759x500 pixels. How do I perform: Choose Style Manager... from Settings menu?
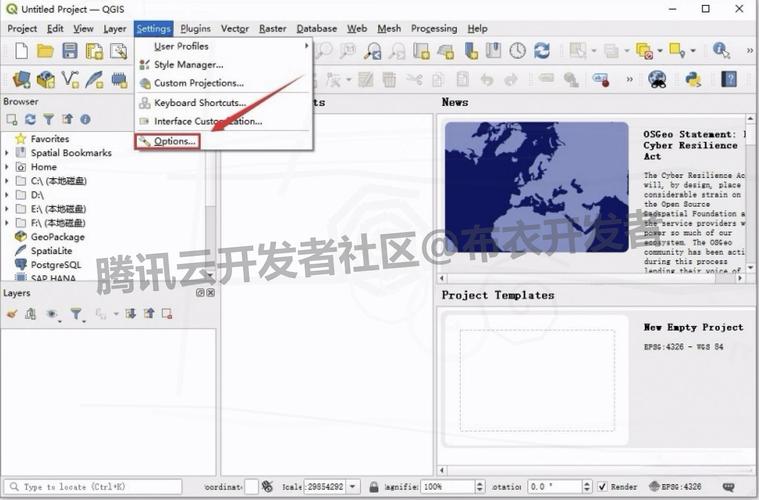[224, 64]
